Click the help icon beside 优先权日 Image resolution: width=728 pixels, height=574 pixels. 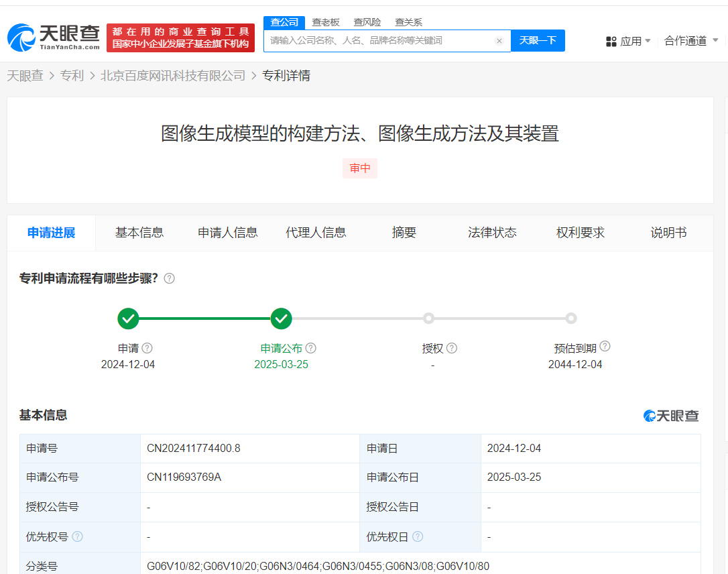coord(418,536)
